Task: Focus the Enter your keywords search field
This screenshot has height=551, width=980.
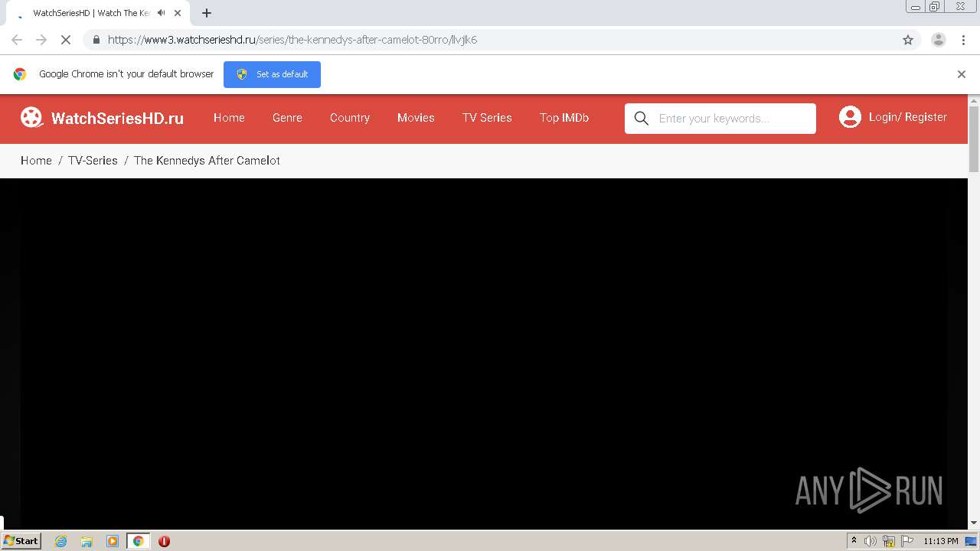Action: (x=720, y=119)
